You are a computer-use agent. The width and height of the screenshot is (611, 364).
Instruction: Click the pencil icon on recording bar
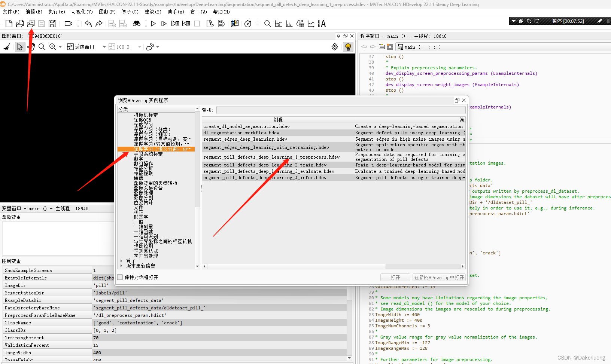click(x=599, y=21)
